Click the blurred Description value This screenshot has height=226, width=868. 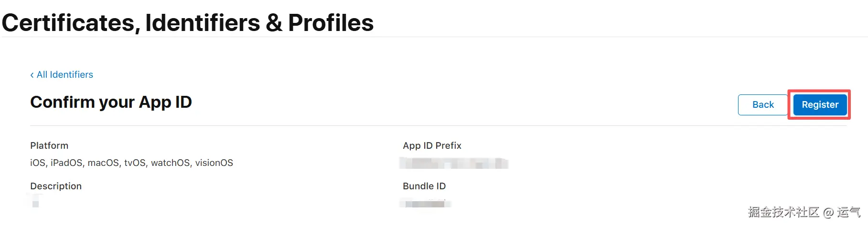35,202
